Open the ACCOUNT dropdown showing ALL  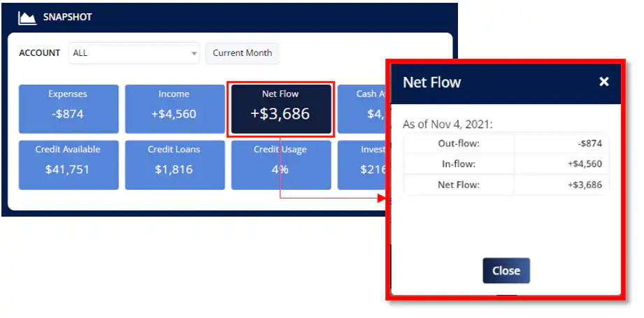click(x=134, y=53)
